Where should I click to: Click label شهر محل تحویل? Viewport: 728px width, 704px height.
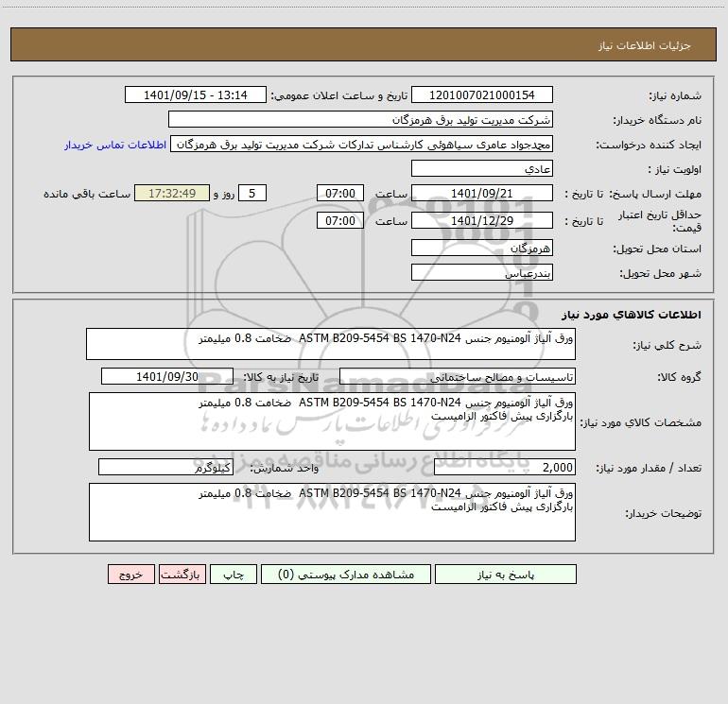pyautogui.click(x=660, y=273)
